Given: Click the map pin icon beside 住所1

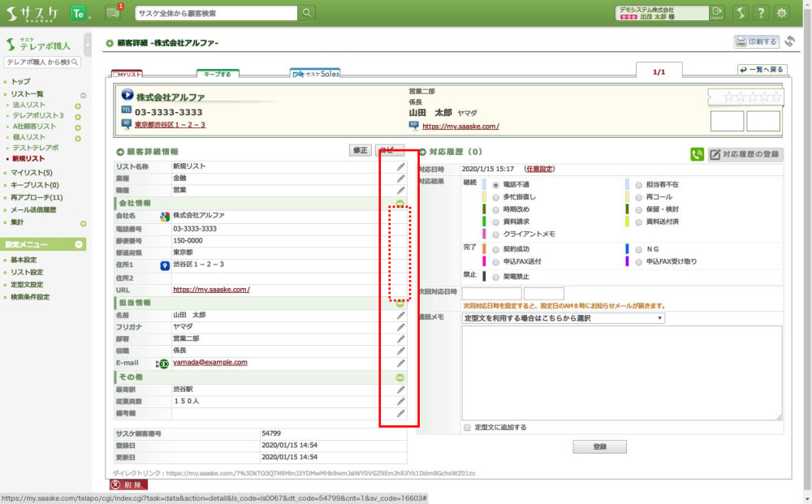Looking at the screenshot, I should [165, 265].
